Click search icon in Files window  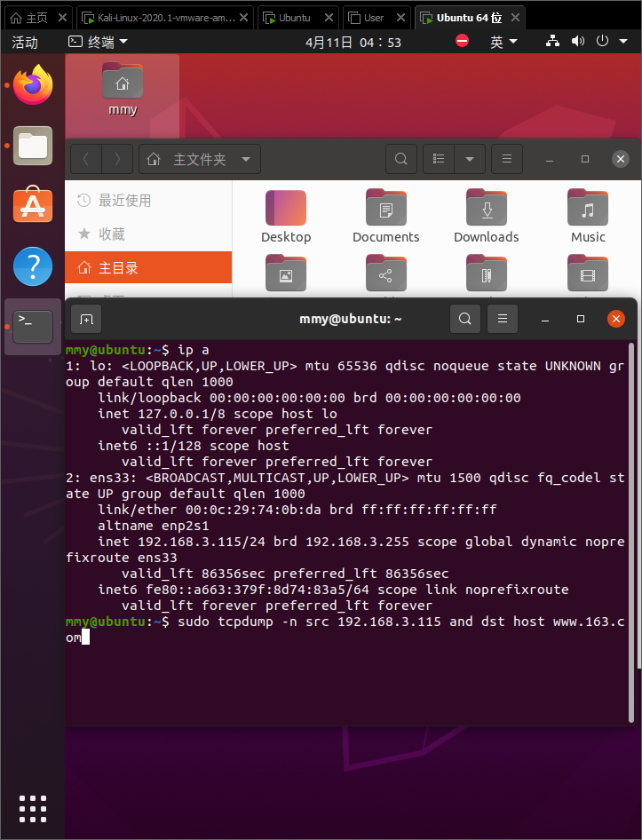click(x=400, y=159)
